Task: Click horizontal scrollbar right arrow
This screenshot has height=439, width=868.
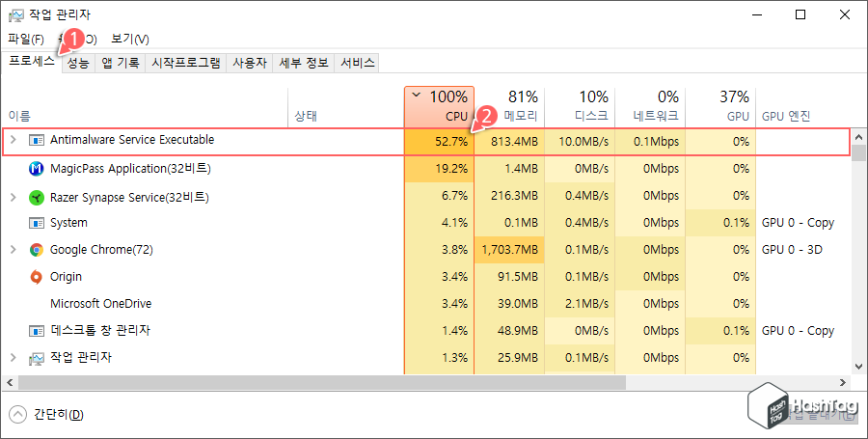Action: [843, 382]
